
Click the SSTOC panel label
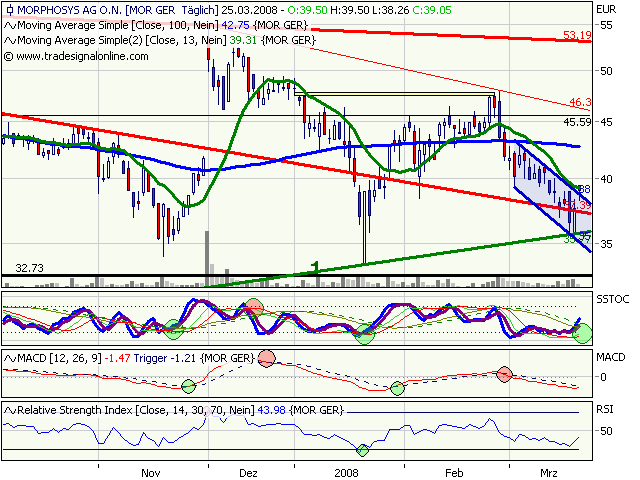tap(612, 299)
